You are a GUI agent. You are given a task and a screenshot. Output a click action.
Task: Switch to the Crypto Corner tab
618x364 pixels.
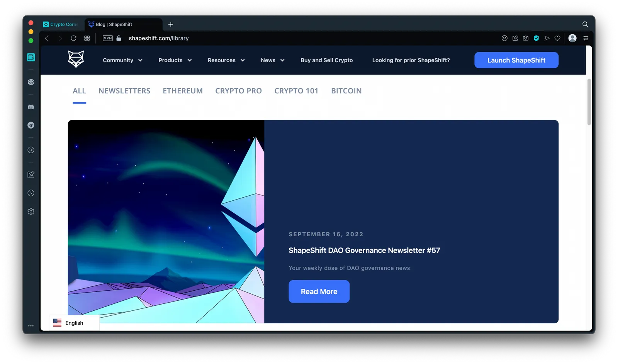61,24
